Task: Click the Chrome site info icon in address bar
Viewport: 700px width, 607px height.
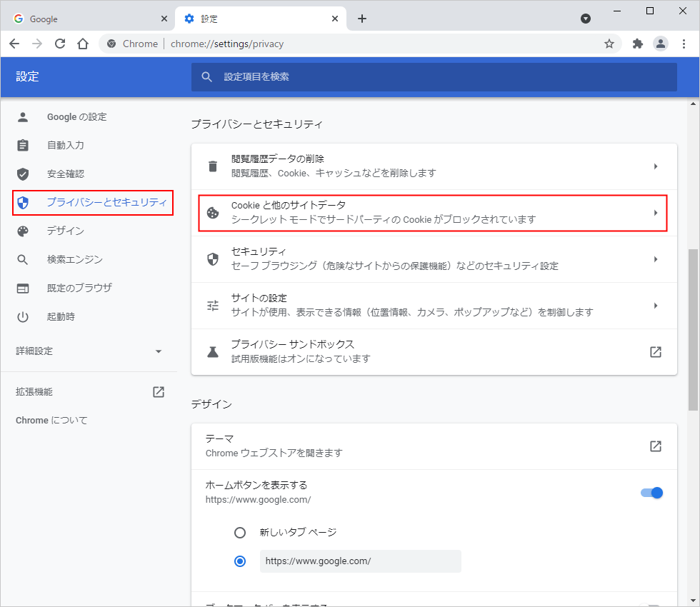Action: [111, 44]
